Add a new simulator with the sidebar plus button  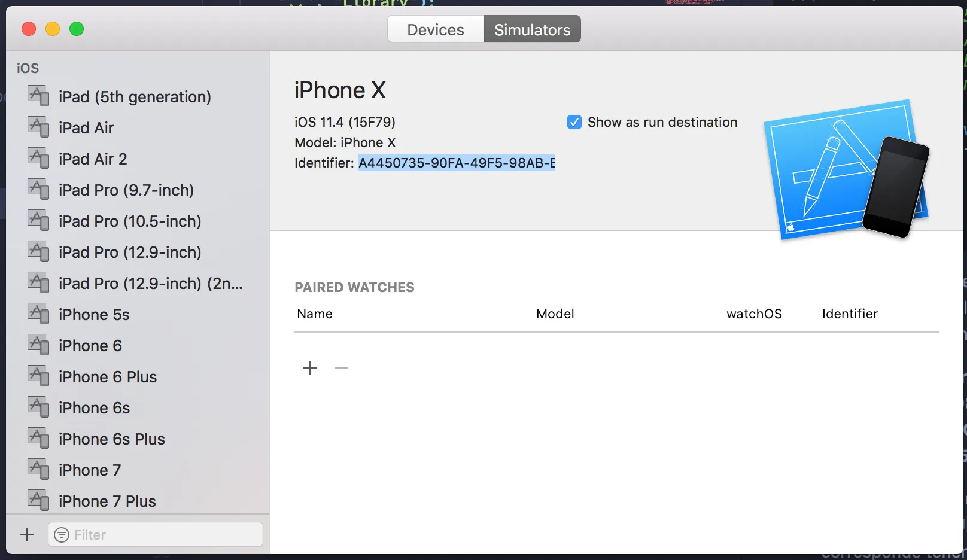click(27, 535)
